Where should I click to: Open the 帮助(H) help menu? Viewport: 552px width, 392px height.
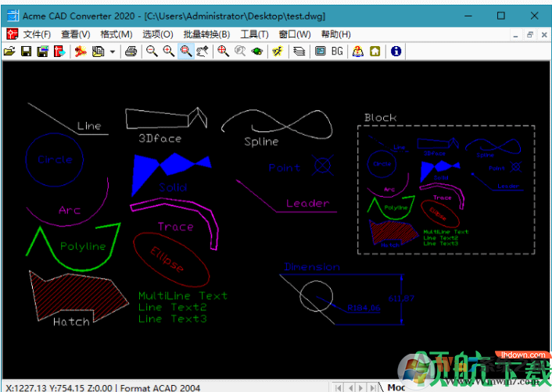point(335,34)
